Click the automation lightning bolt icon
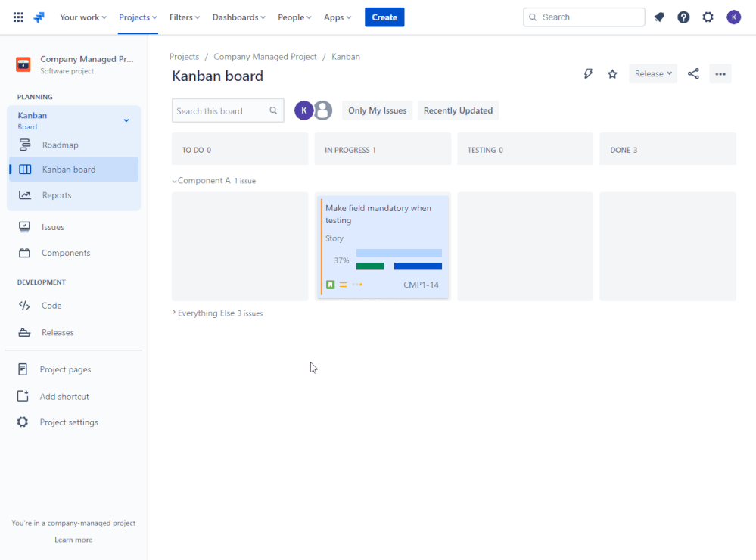Image resolution: width=756 pixels, height=560 pixels. pyautogui.click(x=588, y=74)
